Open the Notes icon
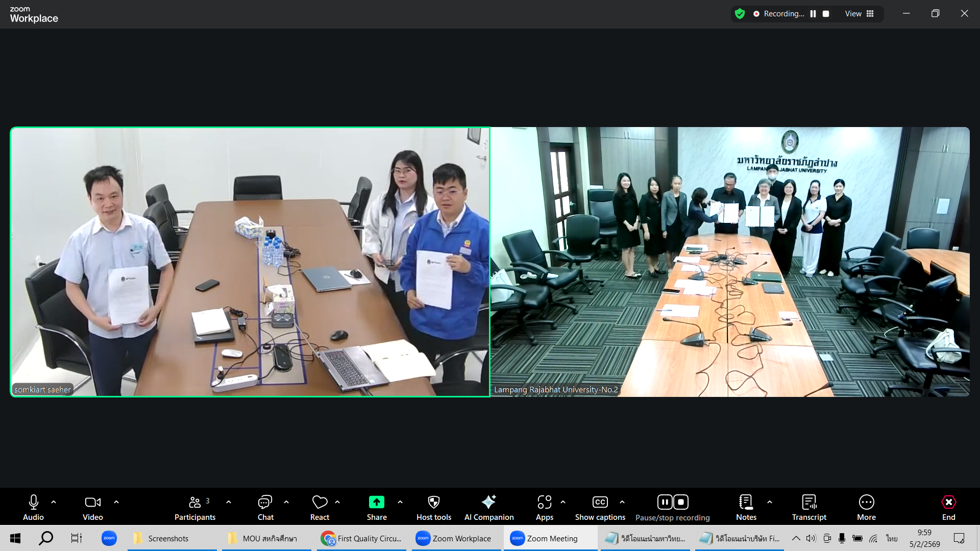 coord(746,503)
